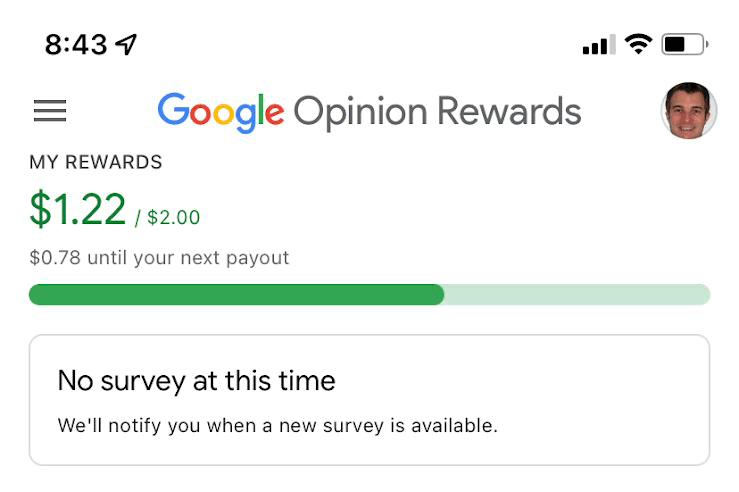Screen dimensions: 739x492
Task: Click the green dollar sign in balance
Action: point(40,209)
